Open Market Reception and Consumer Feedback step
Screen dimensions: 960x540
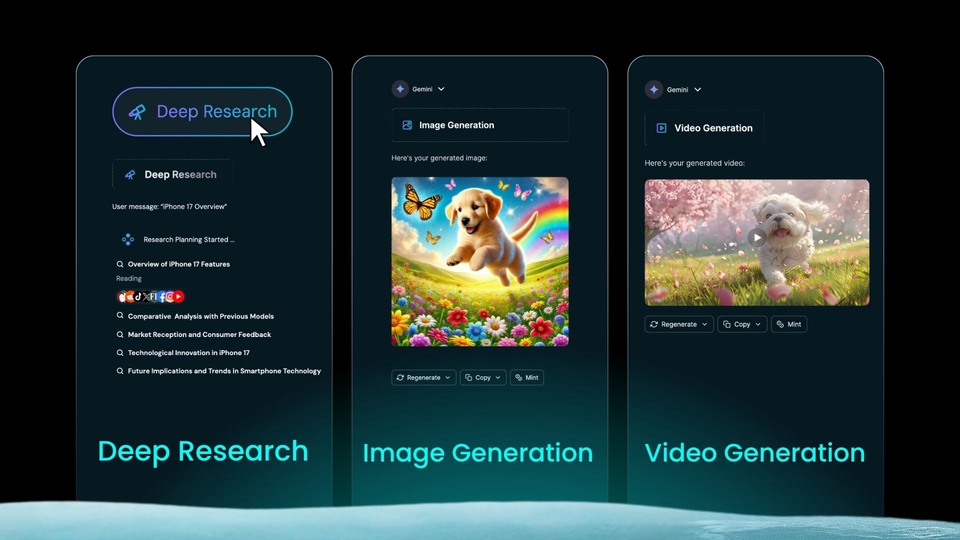click(199, 335)
